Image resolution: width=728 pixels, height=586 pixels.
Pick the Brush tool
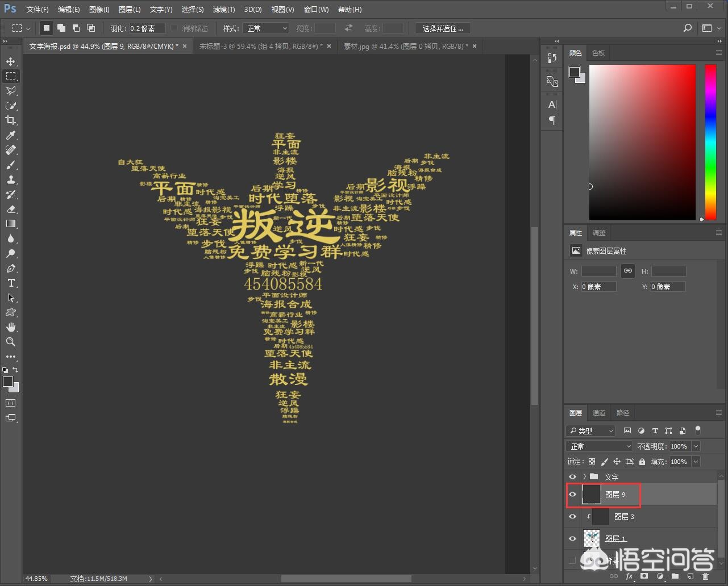11,165
